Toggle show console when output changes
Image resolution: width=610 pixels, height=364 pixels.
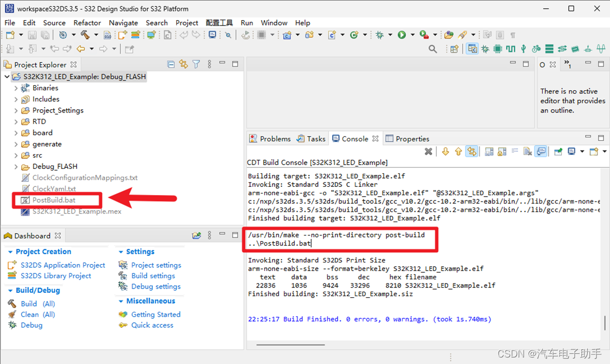pos(541,152)
